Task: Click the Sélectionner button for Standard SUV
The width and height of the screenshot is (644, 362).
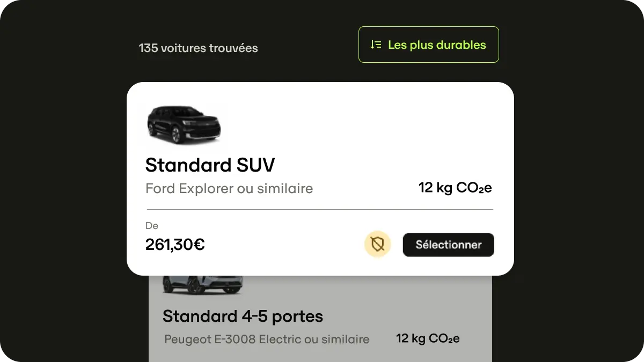Action: coord(448,245)
